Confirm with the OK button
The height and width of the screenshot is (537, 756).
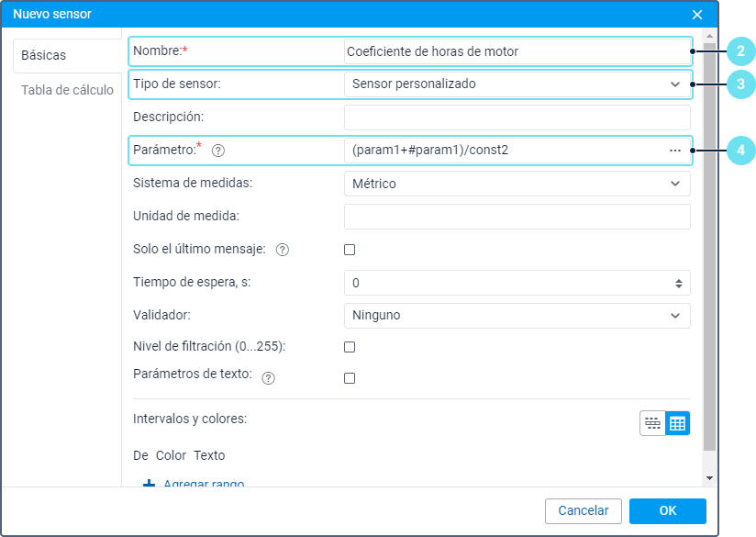[668, 511]
